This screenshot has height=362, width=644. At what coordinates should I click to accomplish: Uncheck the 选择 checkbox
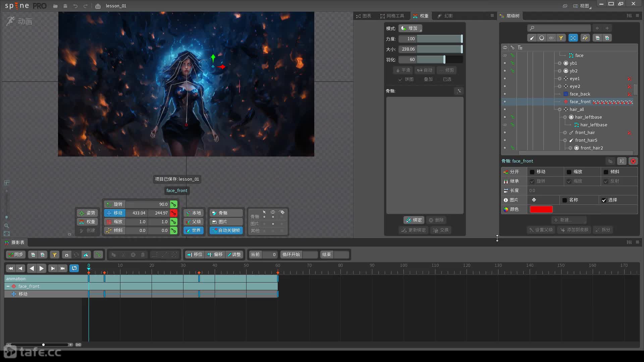[604, 200]
